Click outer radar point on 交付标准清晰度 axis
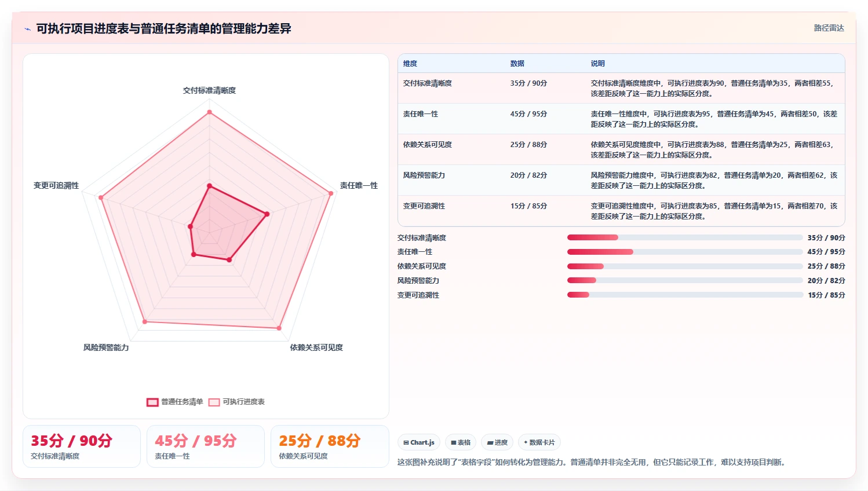Screen dimensions: 868x491 click(x=209, y=112)
